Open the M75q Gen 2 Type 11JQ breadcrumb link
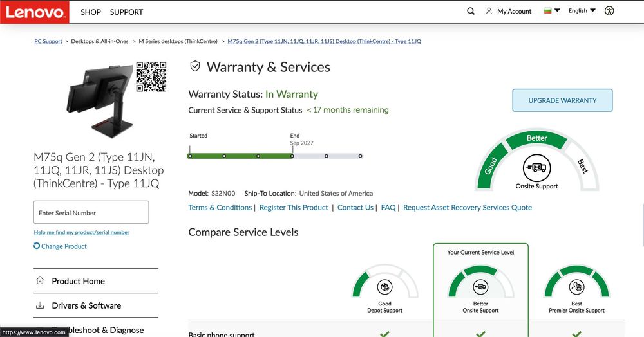This screenshot has width=644, height=337. point(324,41)
